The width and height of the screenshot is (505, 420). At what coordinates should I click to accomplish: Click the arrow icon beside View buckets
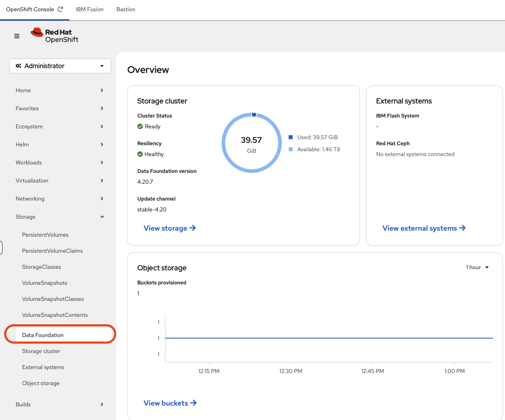193,403
